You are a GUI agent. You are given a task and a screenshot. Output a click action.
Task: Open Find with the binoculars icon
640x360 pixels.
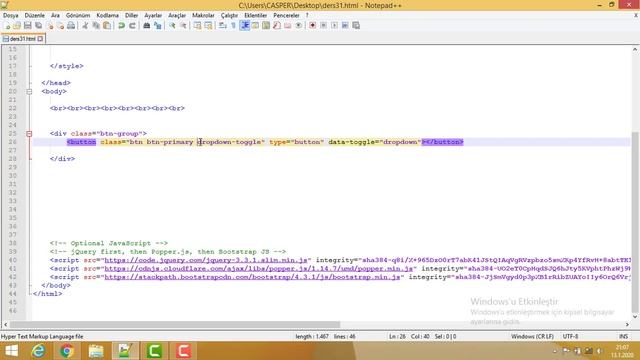tap(147, 26)
